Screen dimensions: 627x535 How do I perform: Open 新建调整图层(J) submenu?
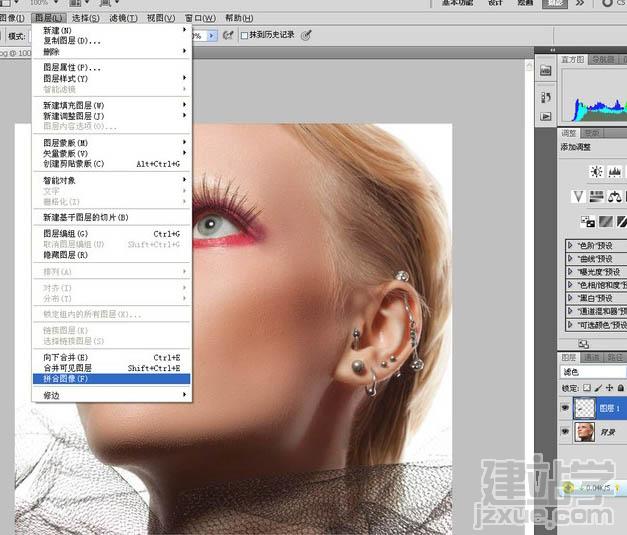click(111, 116)
